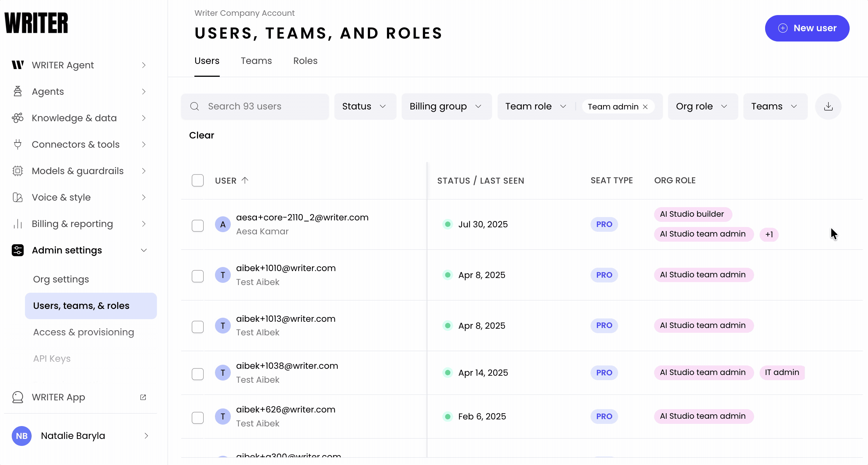Click the WRITER Agent sidebar icon
Screen dimensions: 868x465
tap(18, 65)
